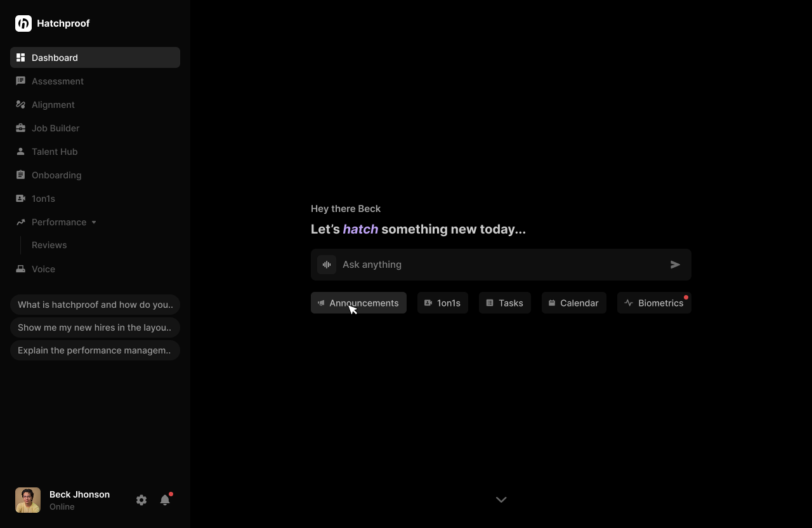Click the Talent Hub person icon
Image resolution: width=812 pixels, height=528 pixels.
click(20, 152)
